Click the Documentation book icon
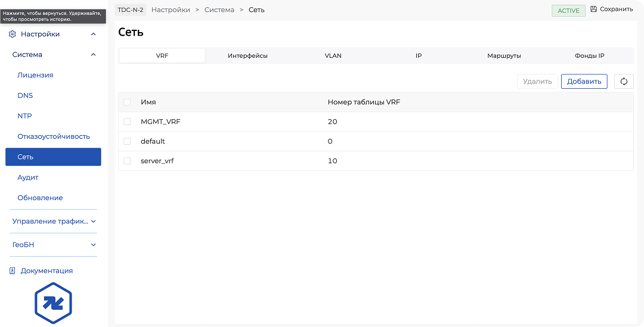The height and width of the screenshot is (327, 644). click(x=12, y=271)
